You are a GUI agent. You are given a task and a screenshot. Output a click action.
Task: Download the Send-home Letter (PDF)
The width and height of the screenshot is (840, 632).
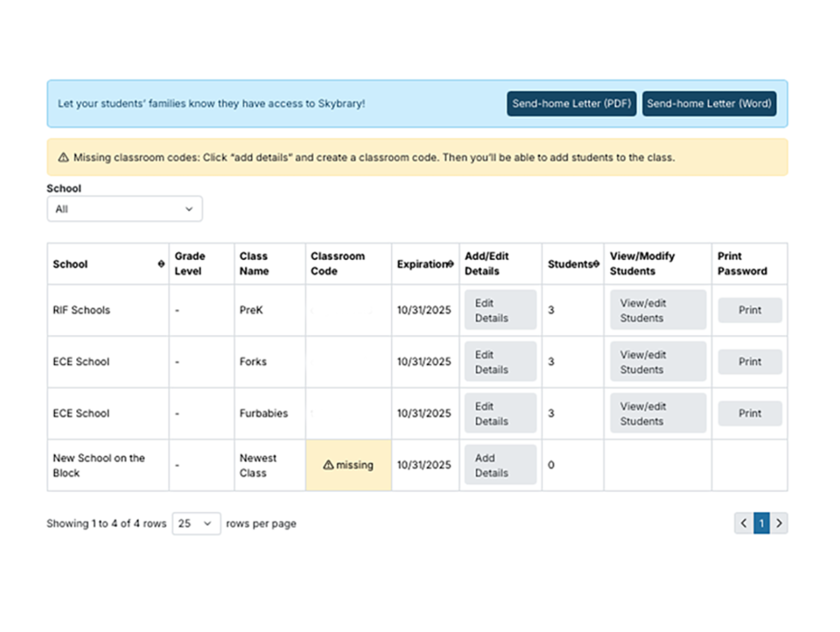pos(571,103)
